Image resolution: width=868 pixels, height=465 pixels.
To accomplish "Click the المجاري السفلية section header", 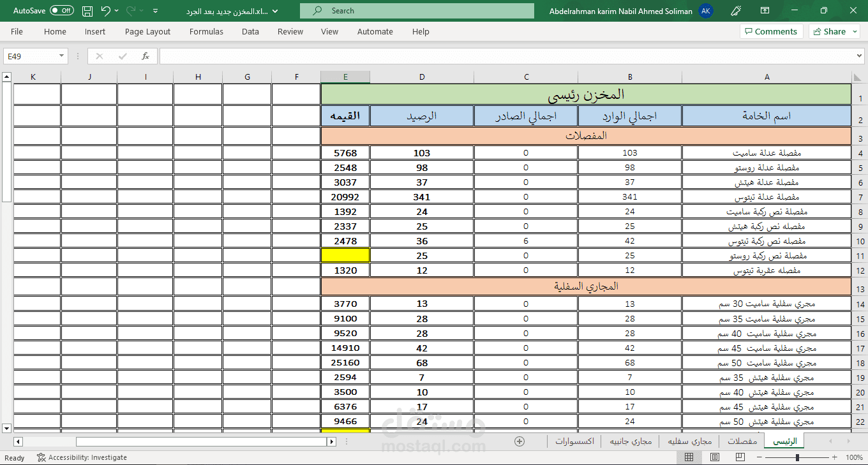I will pos(586,286).
